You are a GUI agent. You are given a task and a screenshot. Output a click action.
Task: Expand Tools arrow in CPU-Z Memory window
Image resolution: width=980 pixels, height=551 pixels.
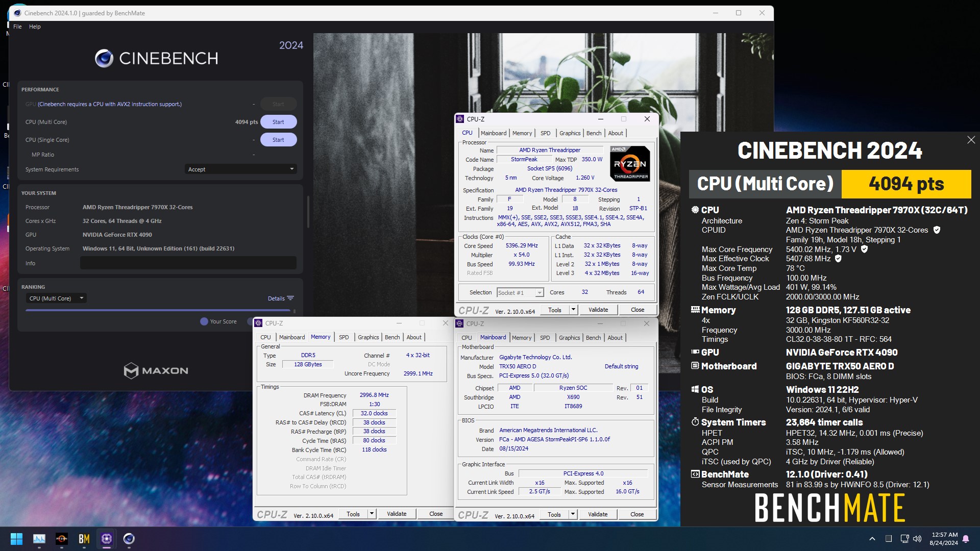(372, 514)
